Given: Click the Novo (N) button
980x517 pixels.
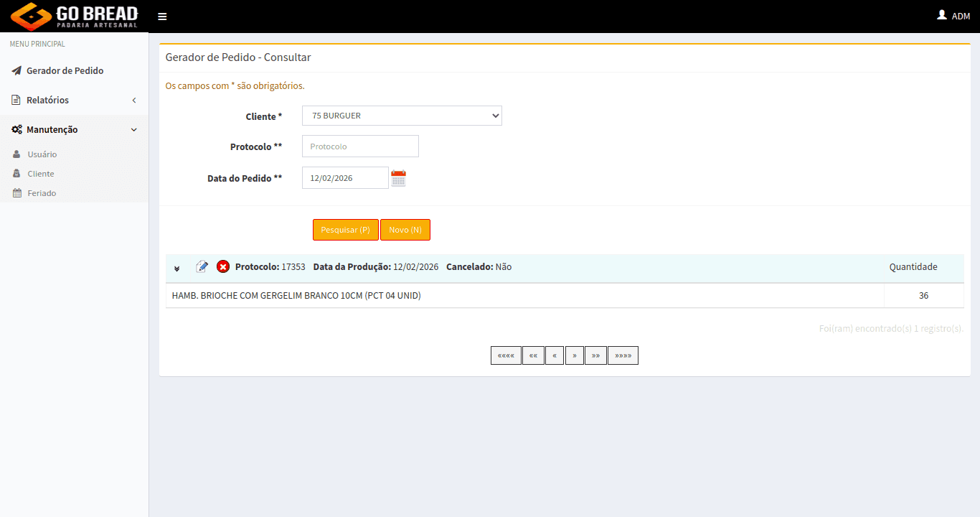Looking at the screenshot, I should tap(405, 230).
